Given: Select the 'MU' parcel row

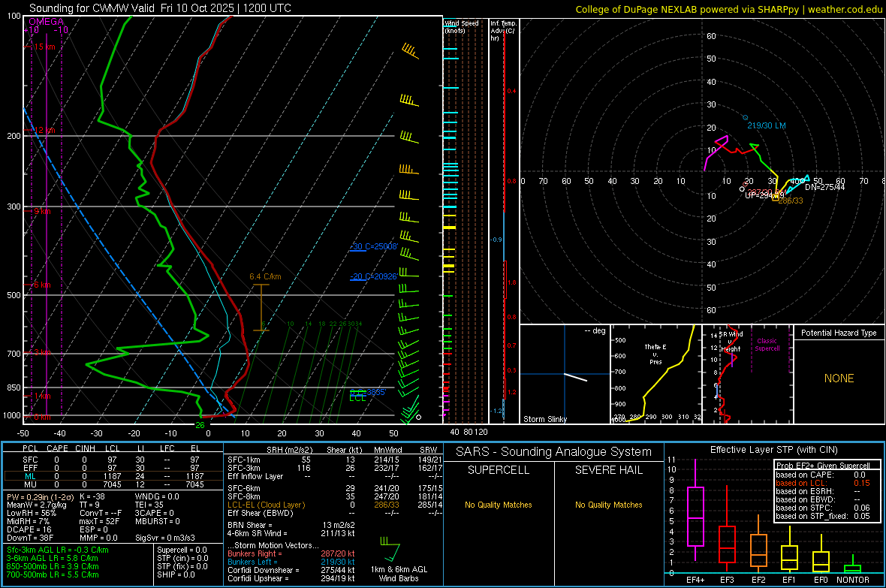Looking at the screenshot, I should [x=112, y=484].
